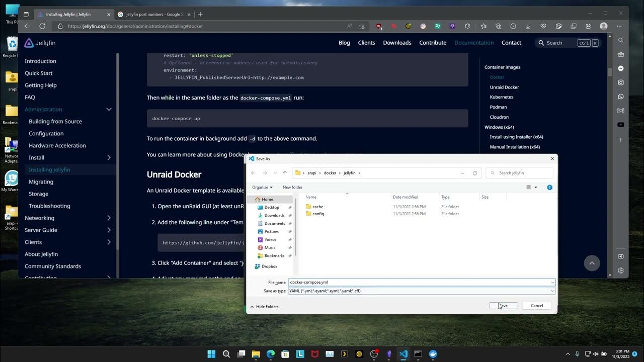
Task: Jump to Kubernetes in table of contents
Action: tap(502, 97)
